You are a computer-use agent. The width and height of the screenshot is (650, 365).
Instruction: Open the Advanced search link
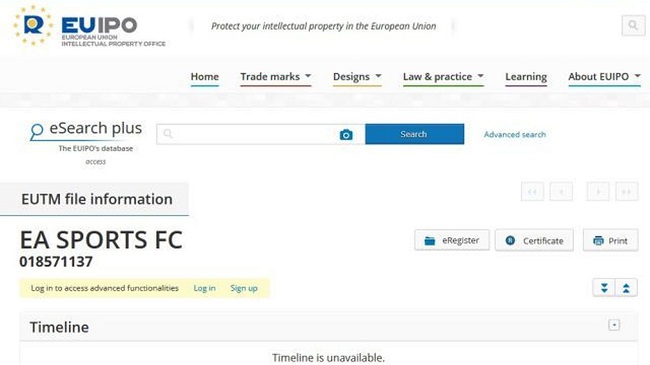[x=515, y=134]
